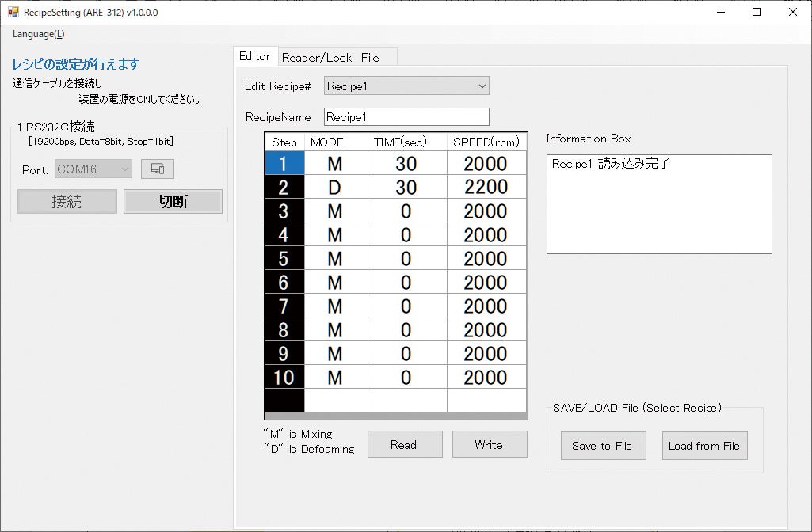
Task: Click inside the Information Box text area
Action: point(658,206)
